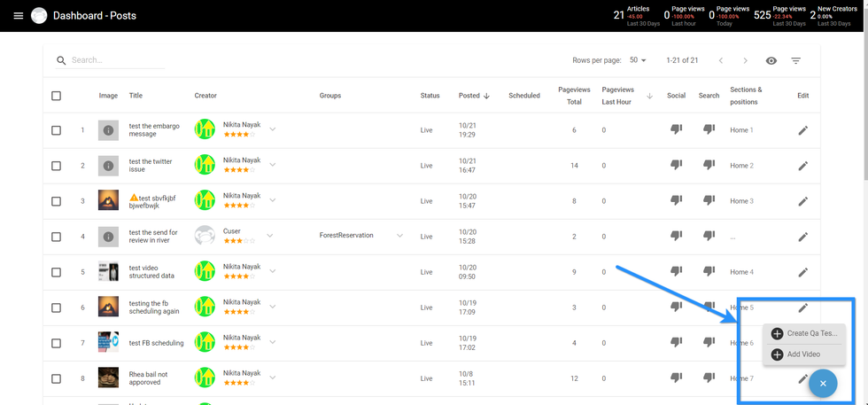The height and width of the screenshot is (405, 868).
Task: Click the Search posts input field
Action: coord(117,60)
